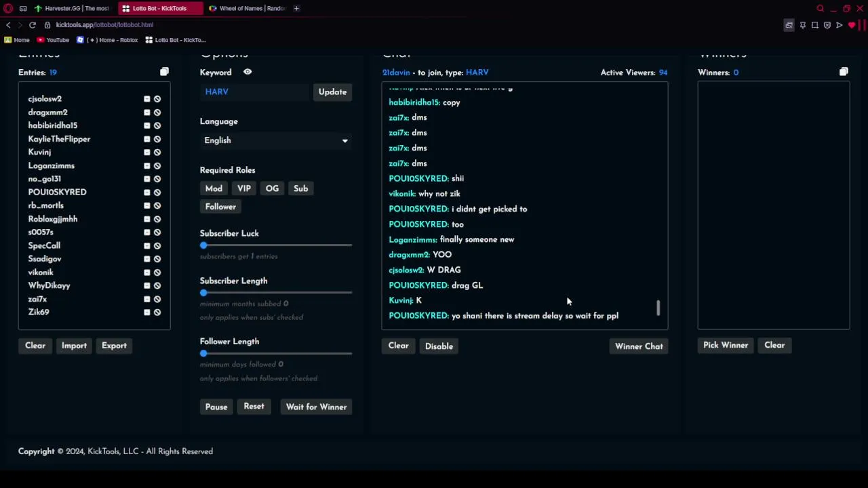Open Winner Chat
Viewport: 868px width, 488px height.
[639, 346]
